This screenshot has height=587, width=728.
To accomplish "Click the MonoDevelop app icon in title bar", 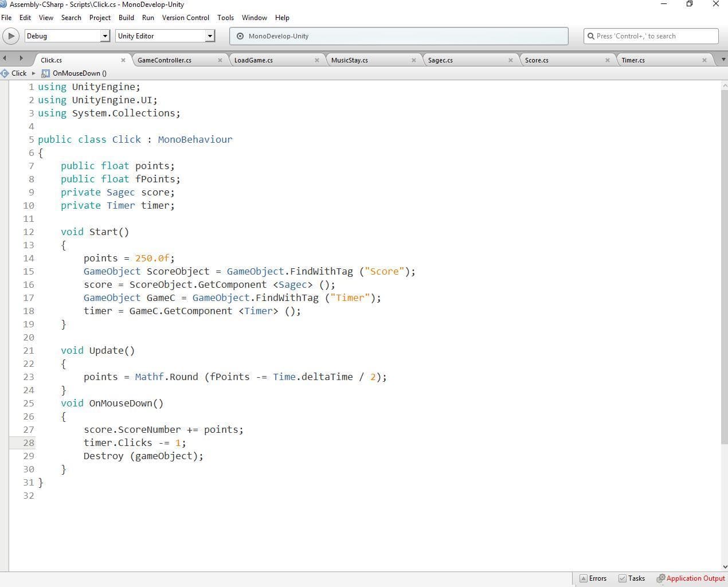I will point(3,4).
